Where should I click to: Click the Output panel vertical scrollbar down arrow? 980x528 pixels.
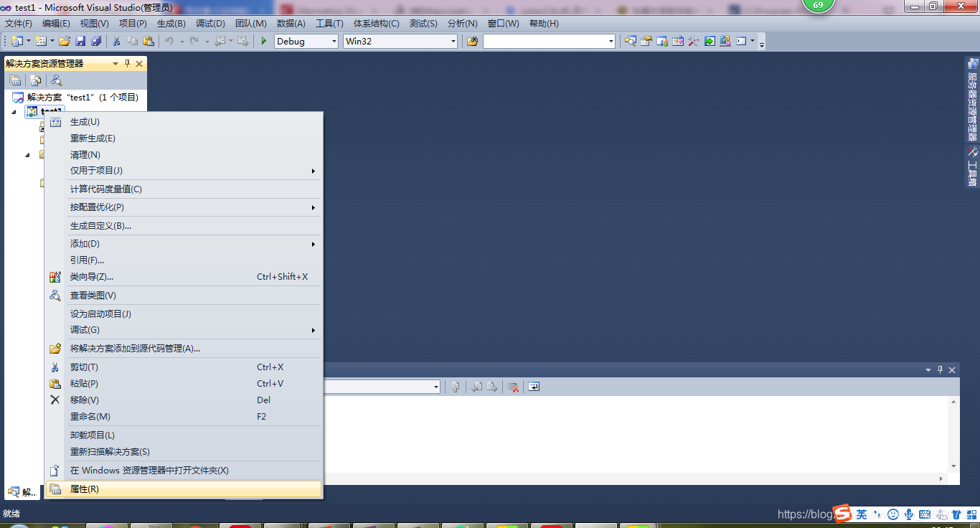click(x=953, y=466)
